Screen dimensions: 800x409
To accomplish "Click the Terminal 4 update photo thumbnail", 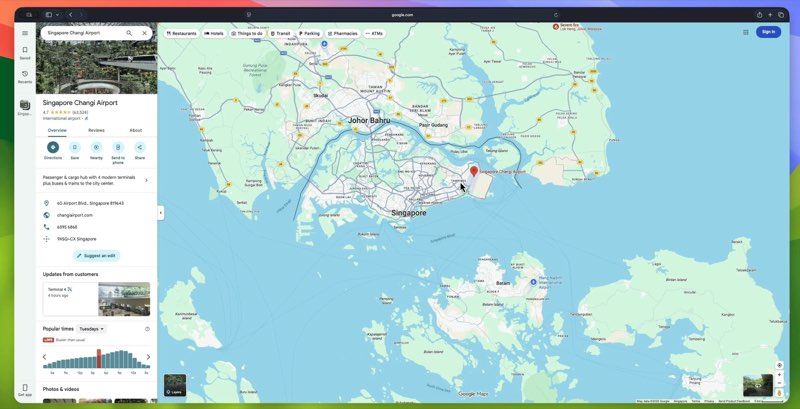I will click(124, 299).
